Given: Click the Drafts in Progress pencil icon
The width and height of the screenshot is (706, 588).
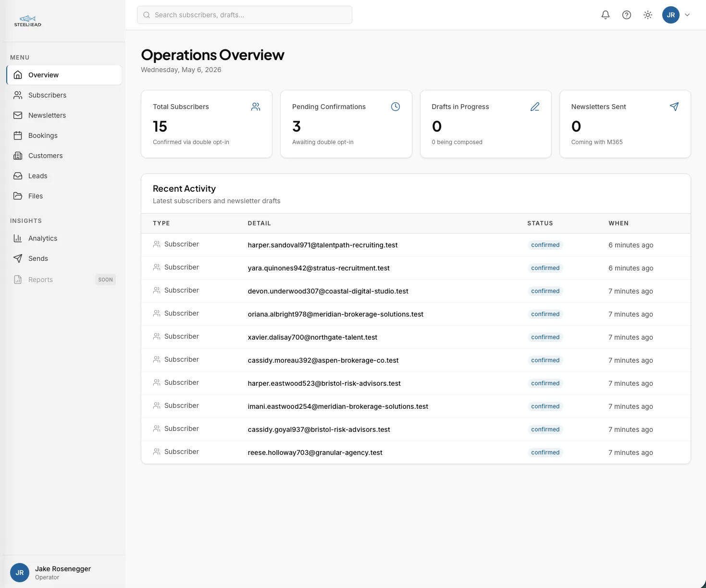Looking at the screenshot, I should [535, 107].
